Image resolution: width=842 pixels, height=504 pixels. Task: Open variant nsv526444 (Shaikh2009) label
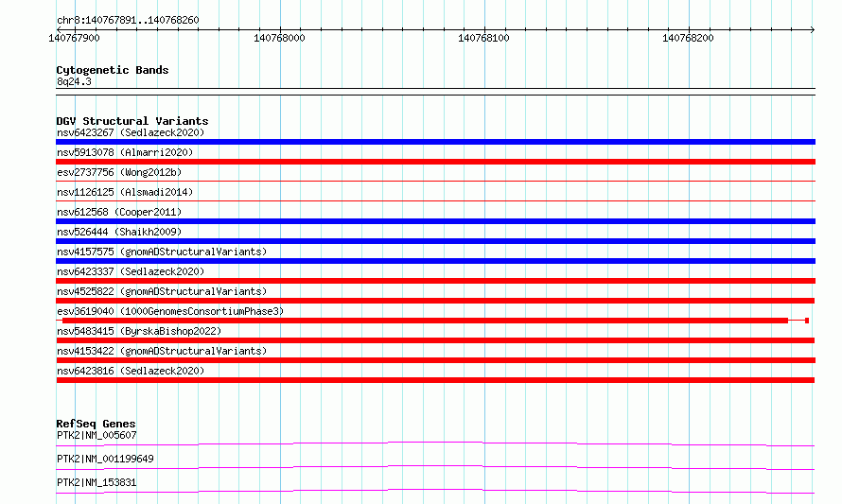click(119, 232)
